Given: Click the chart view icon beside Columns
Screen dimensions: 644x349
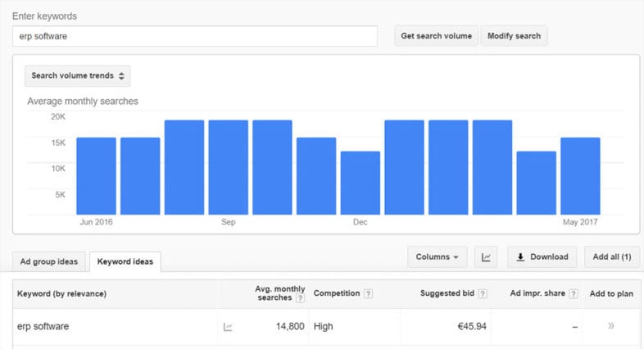Looking at the screenshot, I should (486, 257).
